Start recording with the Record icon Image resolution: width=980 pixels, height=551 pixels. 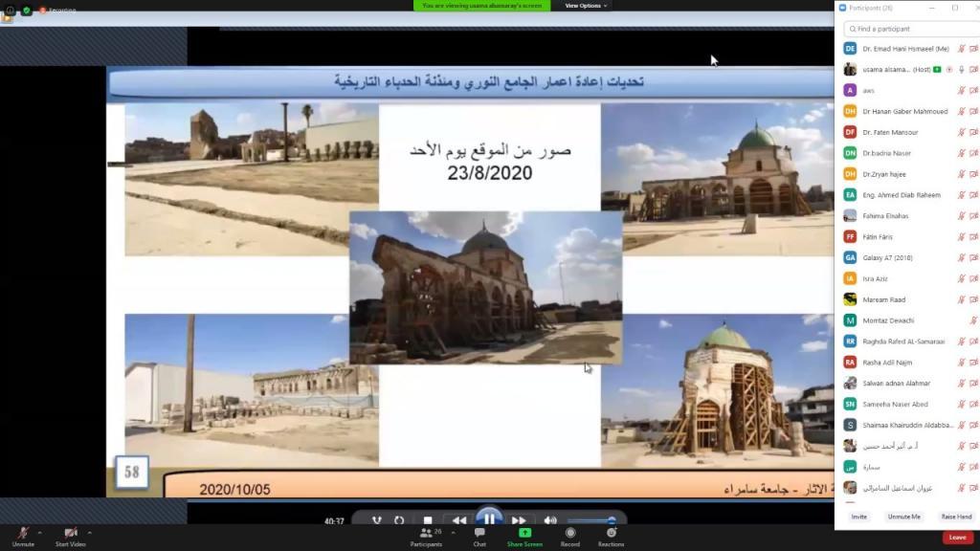point(570,533)
